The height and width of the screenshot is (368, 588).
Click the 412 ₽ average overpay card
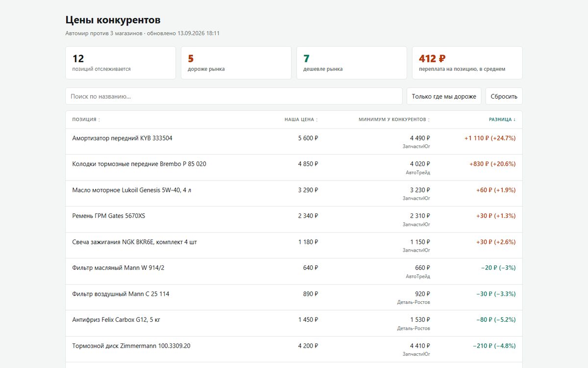pos(467,63)
